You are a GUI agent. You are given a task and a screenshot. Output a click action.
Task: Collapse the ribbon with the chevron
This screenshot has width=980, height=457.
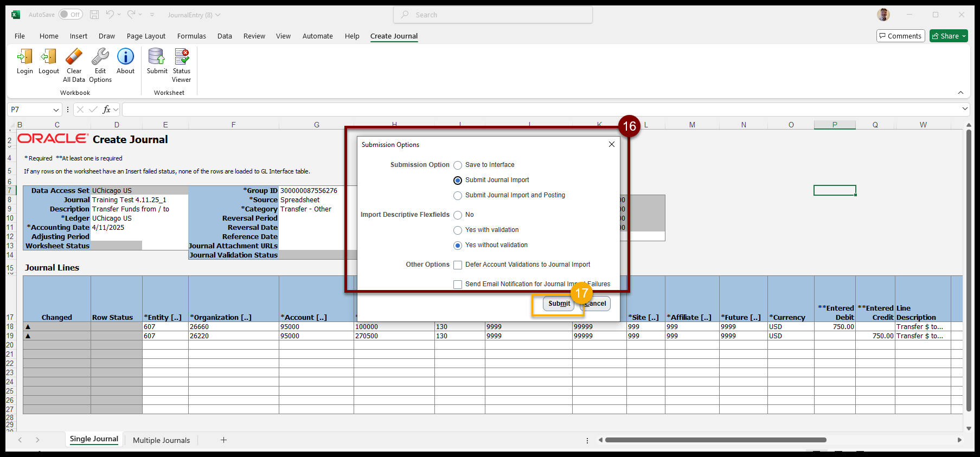tap(960, 93)
